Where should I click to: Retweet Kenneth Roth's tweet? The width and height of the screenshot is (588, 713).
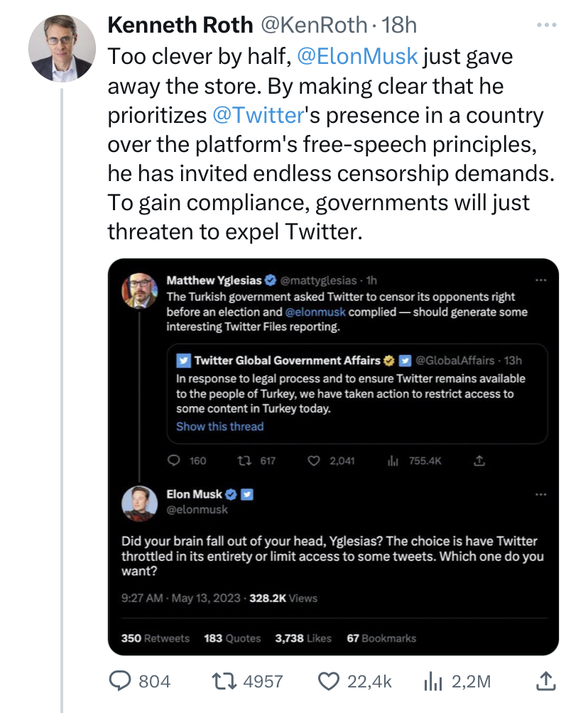pyautogui.click(x=227, y=681)
